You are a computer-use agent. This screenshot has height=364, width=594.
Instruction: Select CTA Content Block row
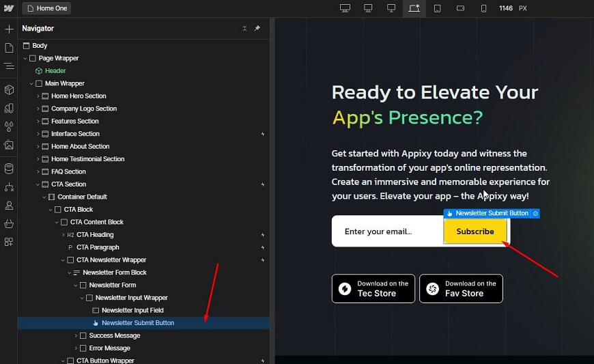tap(143, 222)
